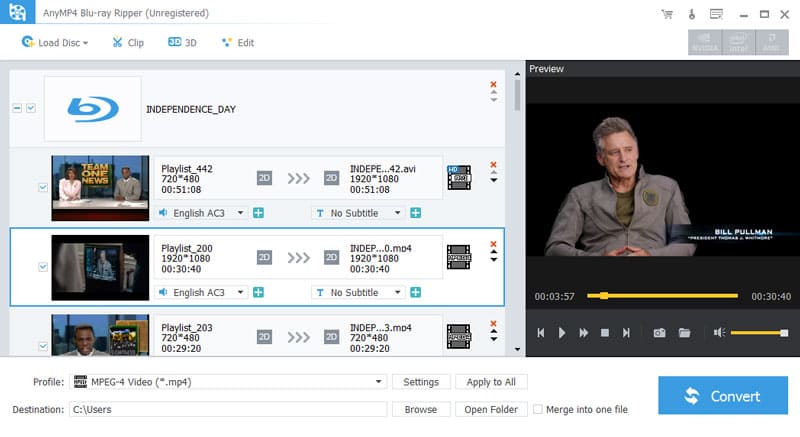Open No Subtitle dropdown for Playlist_442
800x437 pixels.
tap(358, 213)
